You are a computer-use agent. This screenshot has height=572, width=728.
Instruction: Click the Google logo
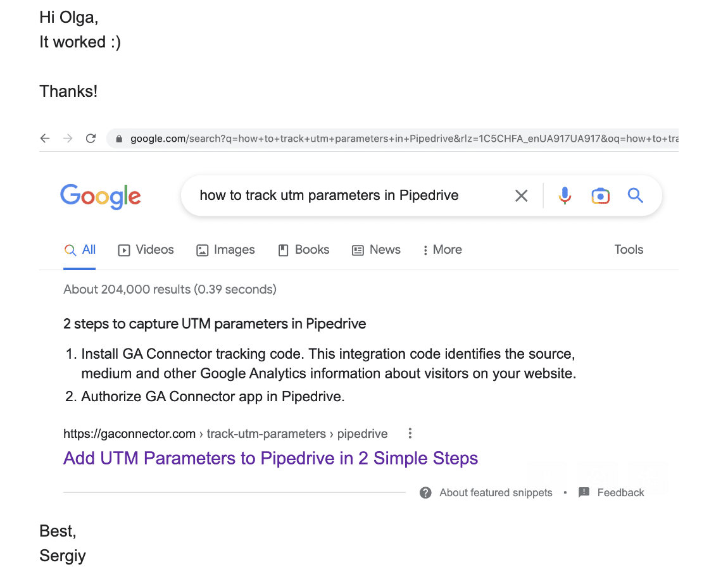pos(101,196)
